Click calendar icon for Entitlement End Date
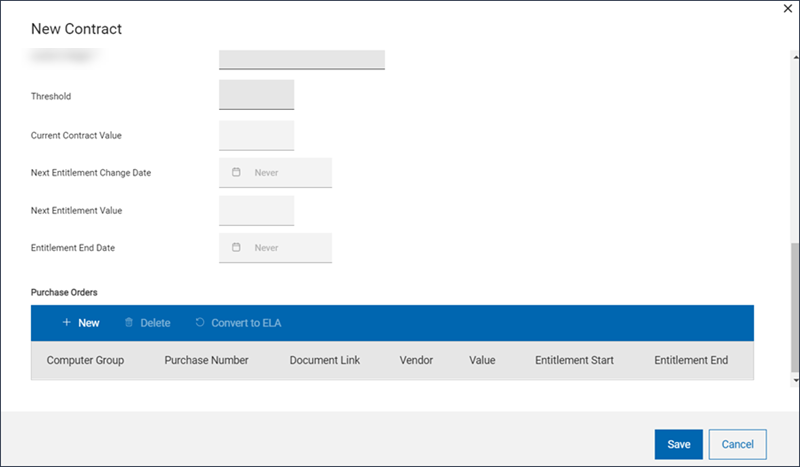 236,247
